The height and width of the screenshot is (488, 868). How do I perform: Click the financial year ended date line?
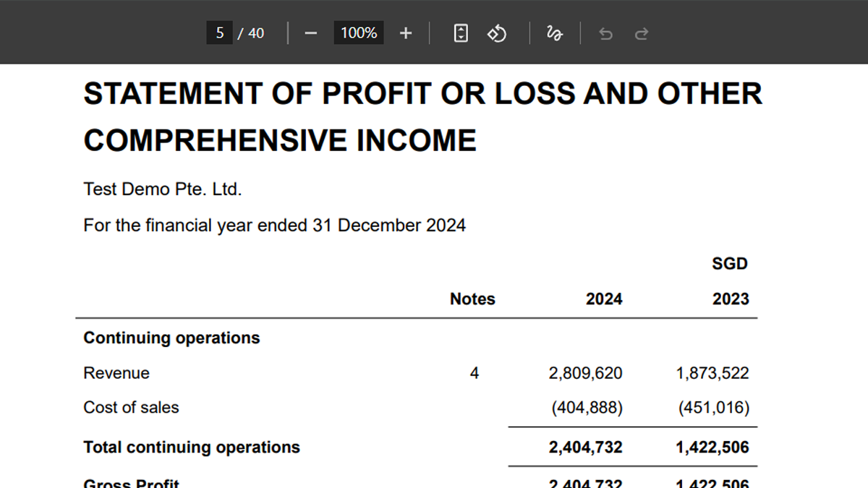point(274,226)
